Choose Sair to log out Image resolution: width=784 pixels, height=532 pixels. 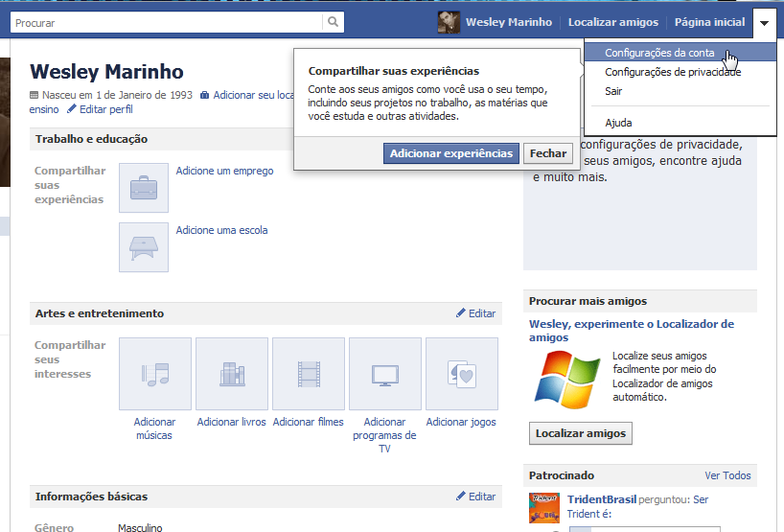[613, 91]
